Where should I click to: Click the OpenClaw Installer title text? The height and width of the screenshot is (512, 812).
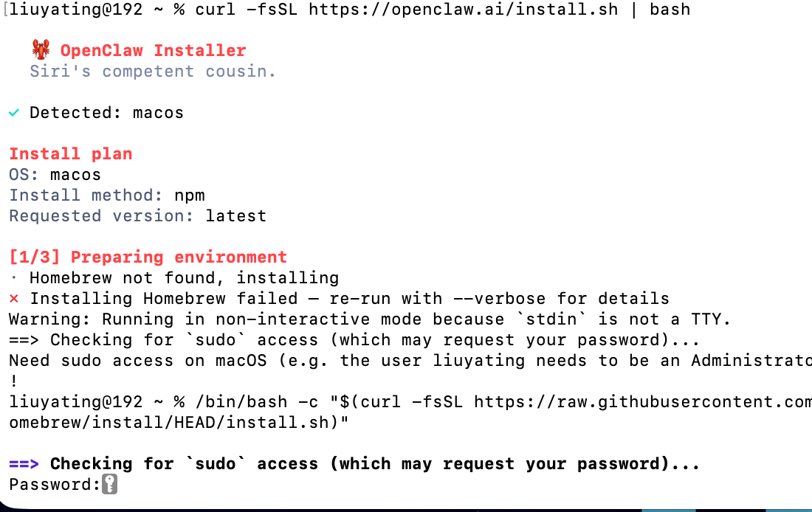click(x=153, y=51)
